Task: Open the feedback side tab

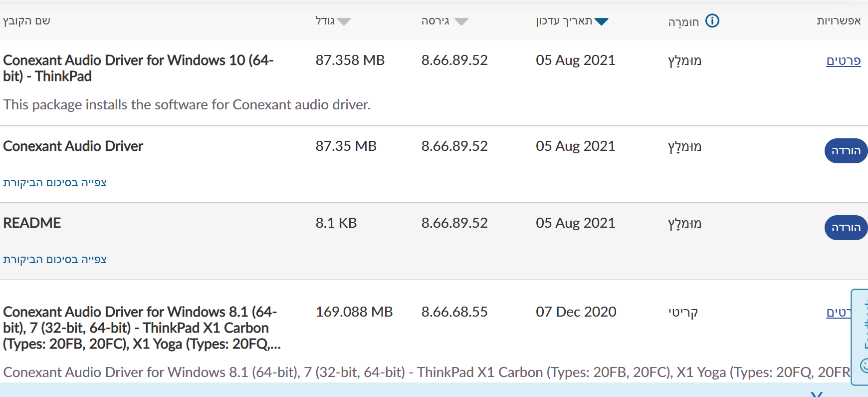Action: click(860, 337)
